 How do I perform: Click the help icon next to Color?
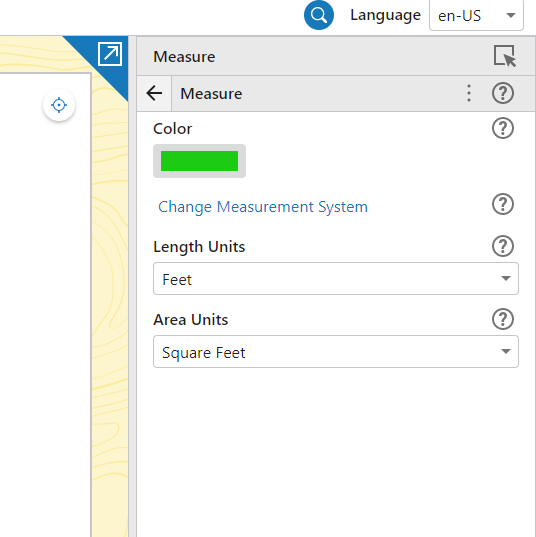click(502, 128)
